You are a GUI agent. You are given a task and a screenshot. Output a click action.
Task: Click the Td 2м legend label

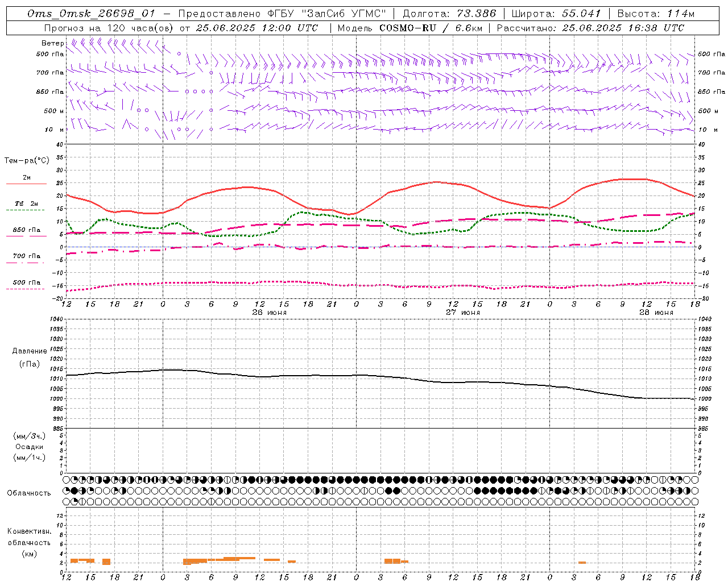click(x=26, y=203)
